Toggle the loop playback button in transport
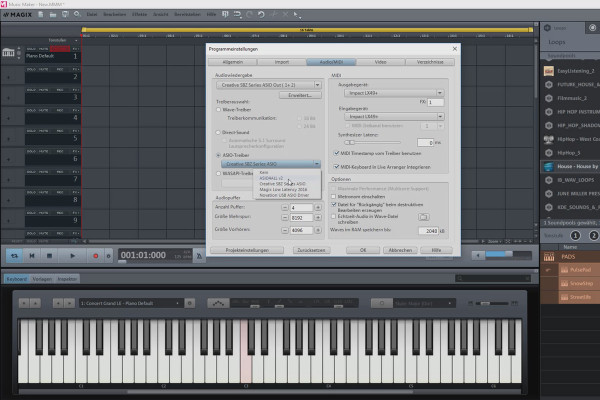Viewport: 600px width, 400px height. pos(14,256)
